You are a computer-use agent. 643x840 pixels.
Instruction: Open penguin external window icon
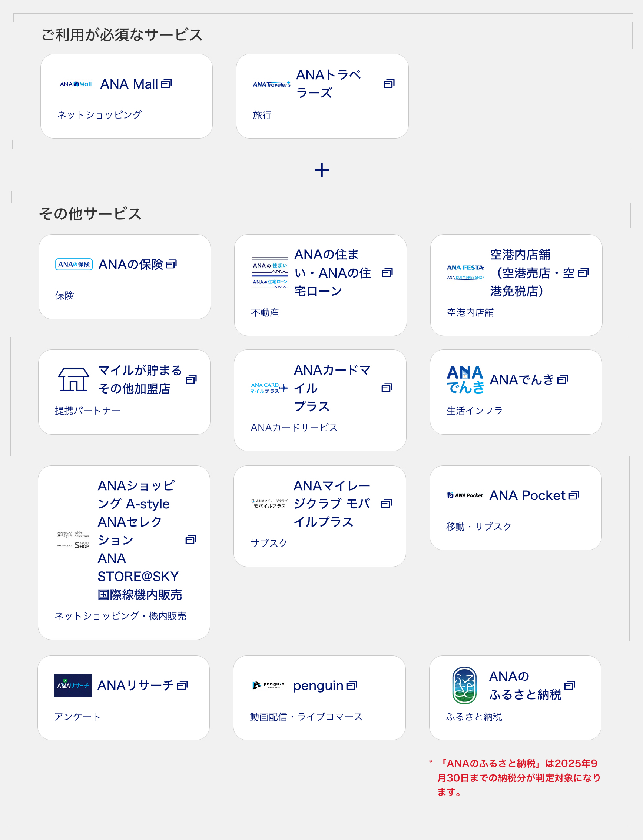coord(352,685)
